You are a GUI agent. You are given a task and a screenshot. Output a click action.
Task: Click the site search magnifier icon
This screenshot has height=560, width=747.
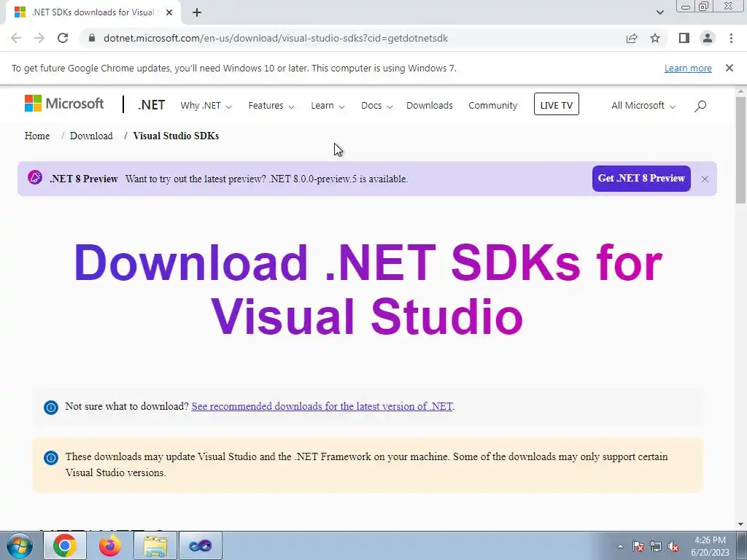pos(700,106)
